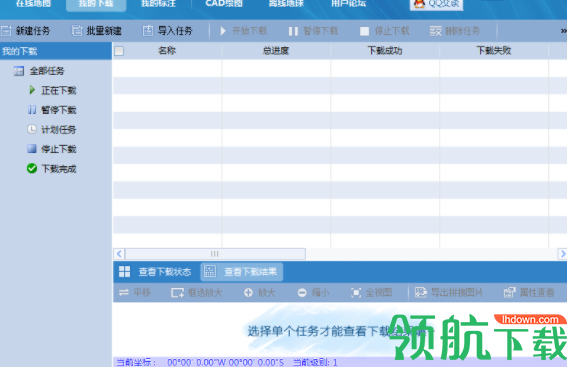The image size is (567, 367).
Task: Click the 批量新建 batch create icon
Action: pos(77,31)
